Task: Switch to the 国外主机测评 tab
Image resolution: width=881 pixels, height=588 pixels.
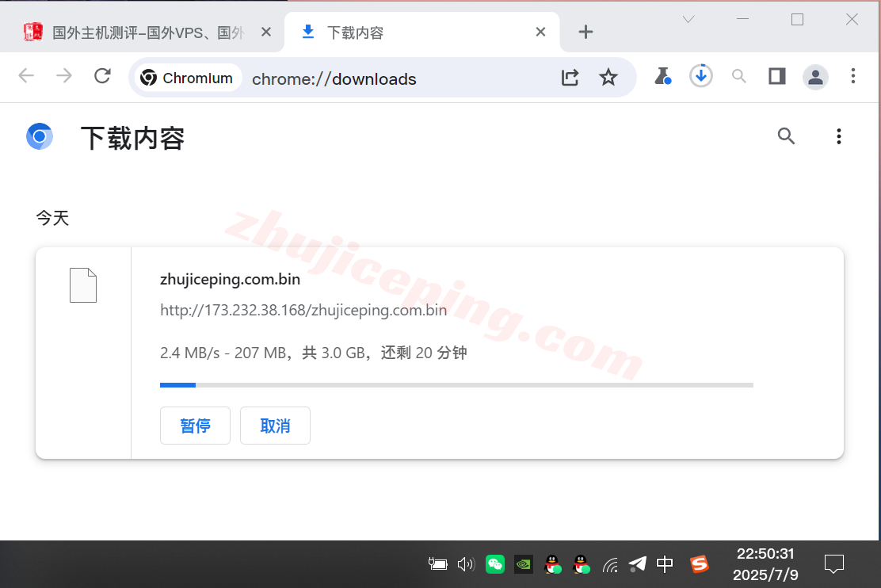Action: tap(142, 32)
